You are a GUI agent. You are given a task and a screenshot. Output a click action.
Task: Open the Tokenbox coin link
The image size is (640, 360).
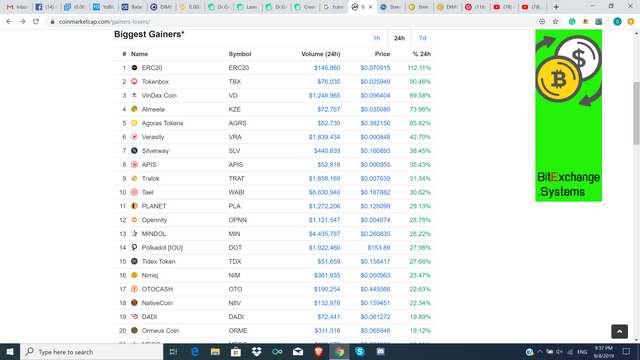[x=155, y=82]
